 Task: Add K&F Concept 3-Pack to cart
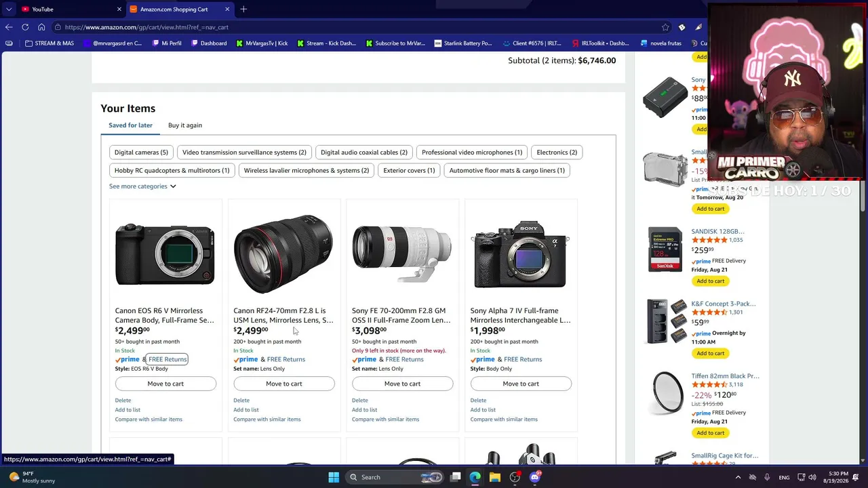pyautogui.click(x=711, y=353)
